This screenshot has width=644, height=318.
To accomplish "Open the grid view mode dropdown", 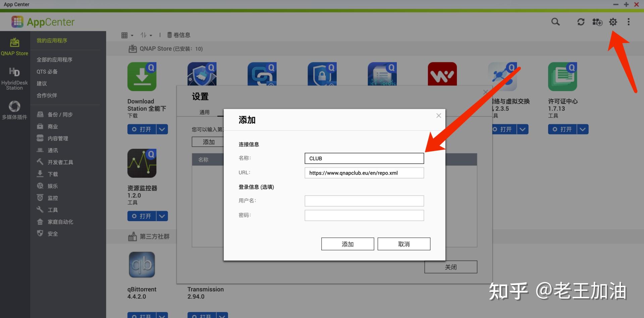I will (127, 35).
